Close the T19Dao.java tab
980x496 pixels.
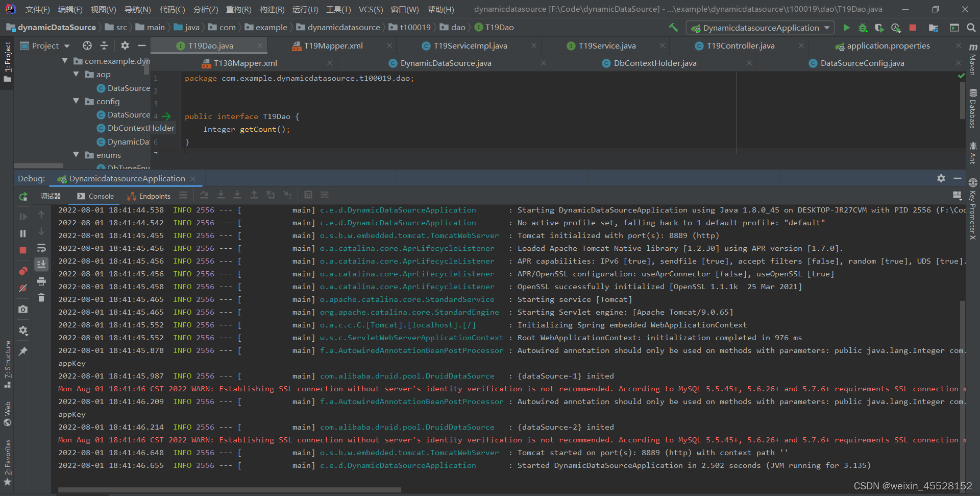pos(260,45)
